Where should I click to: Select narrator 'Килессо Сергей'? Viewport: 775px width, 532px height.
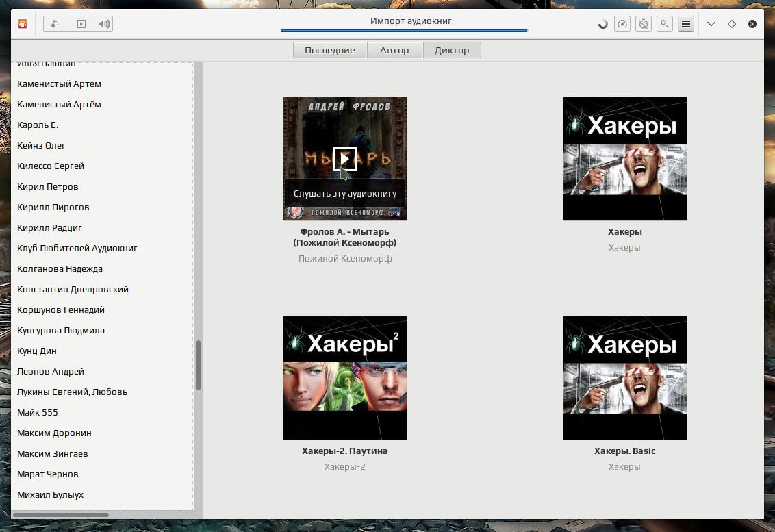(x=102, y=166)
